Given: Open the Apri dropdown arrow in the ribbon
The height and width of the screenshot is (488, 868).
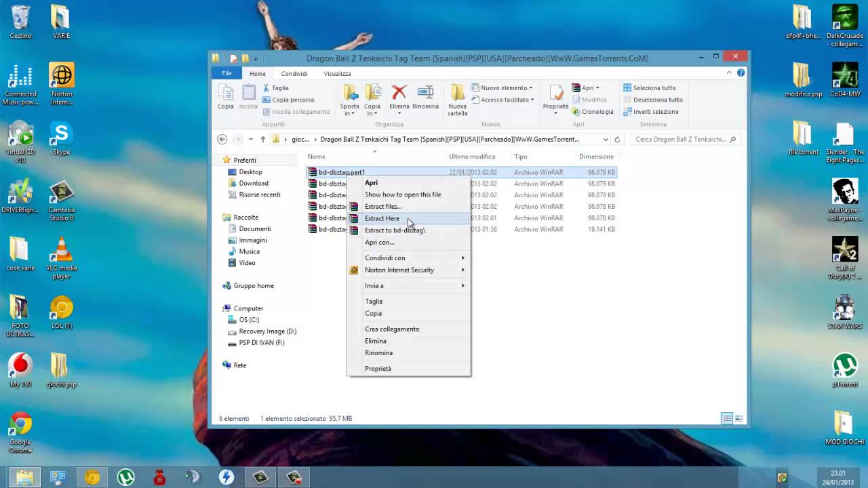Looking at the screenshot, I should [x=597, y=88].
